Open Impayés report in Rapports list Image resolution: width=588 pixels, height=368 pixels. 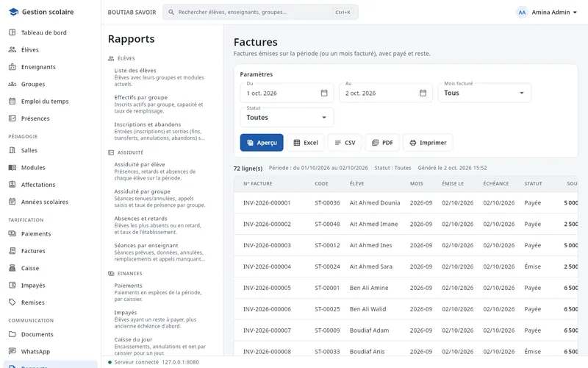click(x=159, y=319)
